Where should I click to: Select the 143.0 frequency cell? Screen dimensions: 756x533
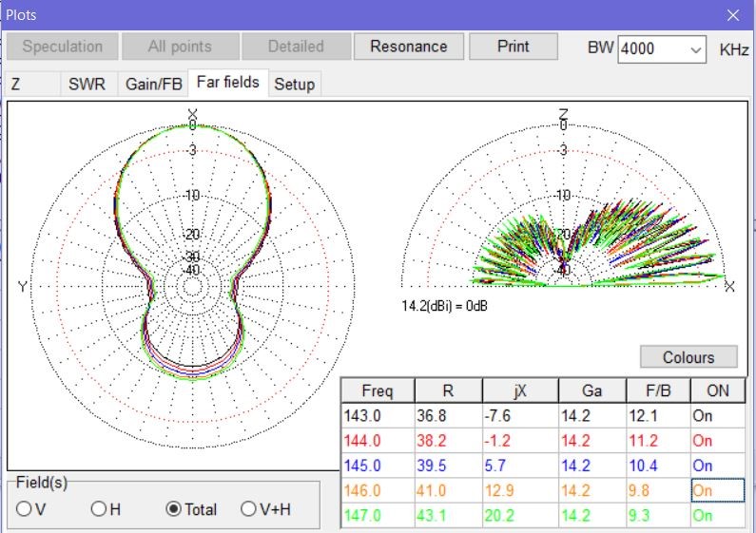tap(378, 416)
